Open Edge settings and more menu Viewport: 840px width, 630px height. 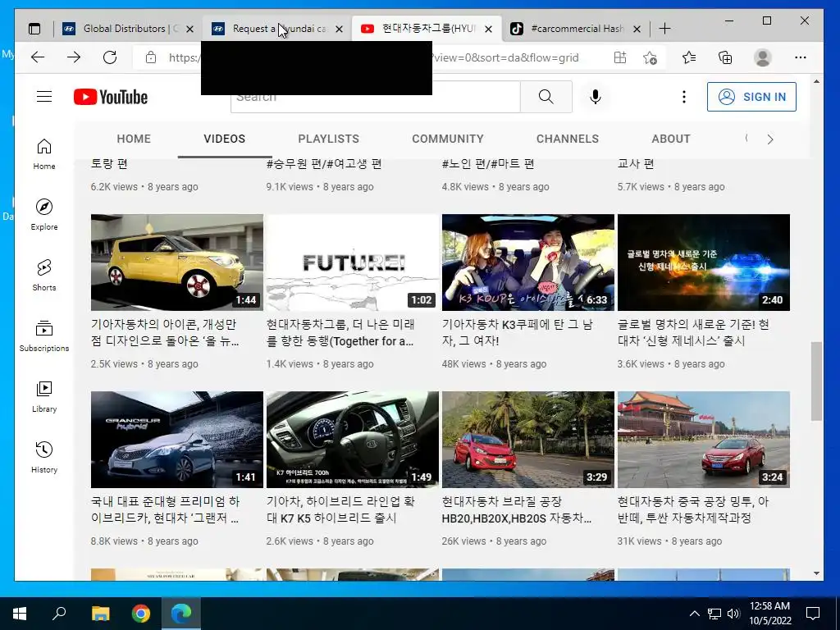point(801,57)
